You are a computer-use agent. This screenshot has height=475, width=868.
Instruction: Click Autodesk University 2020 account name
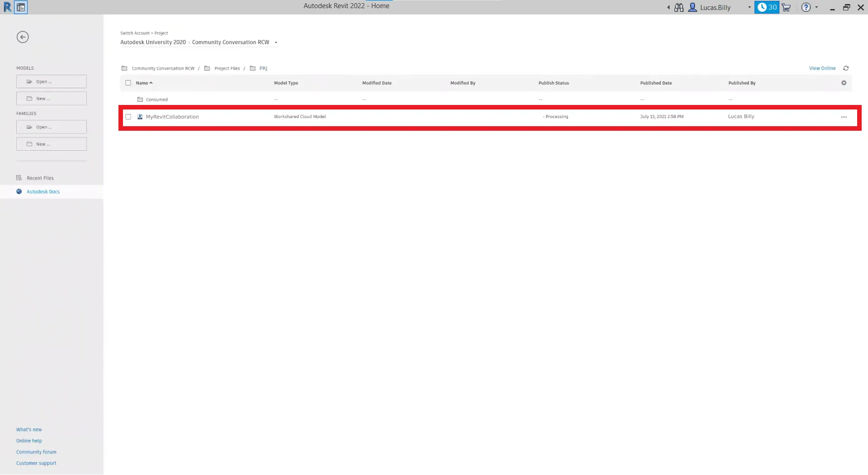(153, 42)
